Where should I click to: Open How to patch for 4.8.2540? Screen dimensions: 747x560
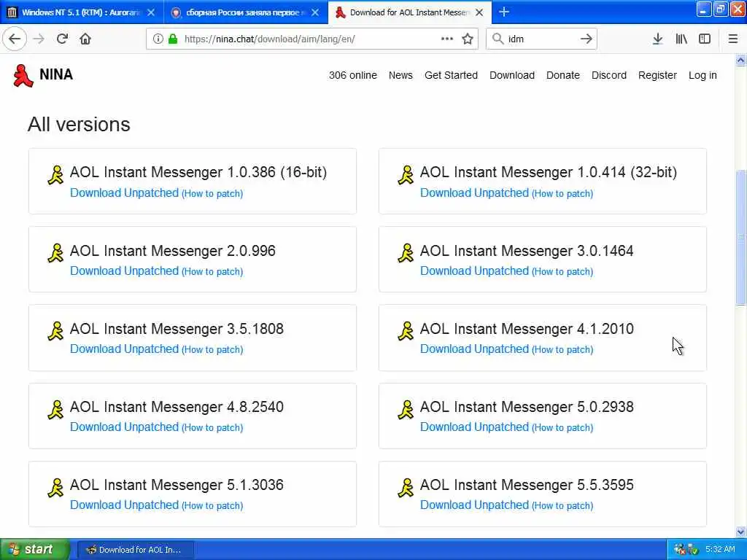[212, 428]
